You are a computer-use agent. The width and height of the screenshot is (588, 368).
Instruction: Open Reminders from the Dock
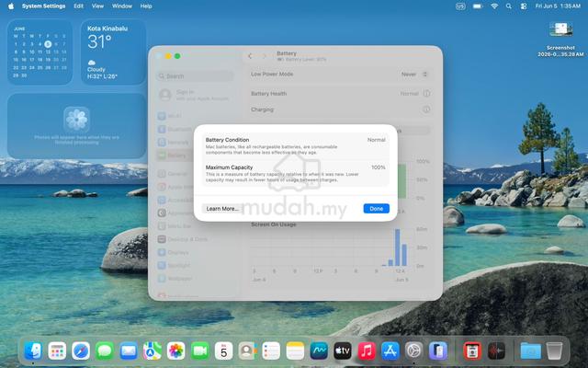(272, 351)
